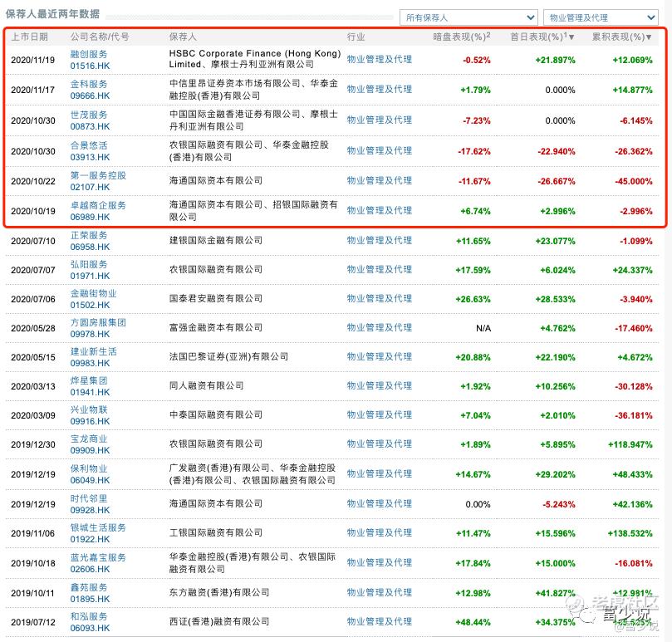Viewport: 672px width, 642px height.
Task: Click the 行业 column header
Action: coord(356,37)
